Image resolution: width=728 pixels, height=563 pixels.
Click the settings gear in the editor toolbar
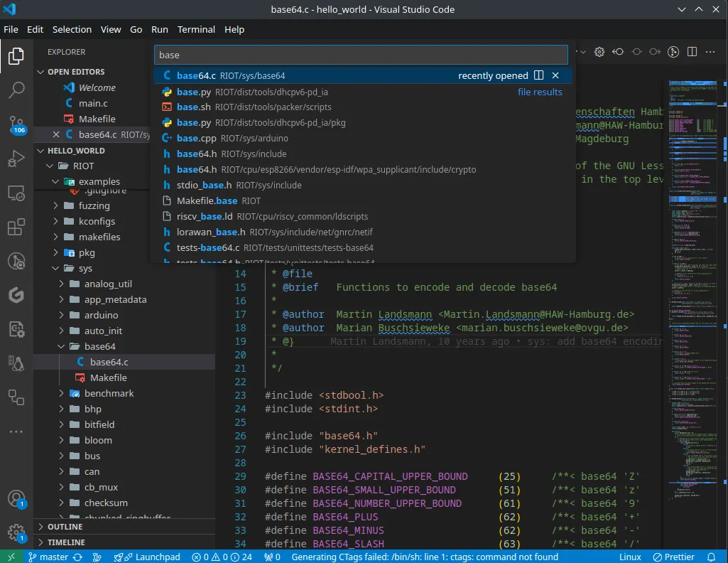pyautogui.click(x=599, y=52)
